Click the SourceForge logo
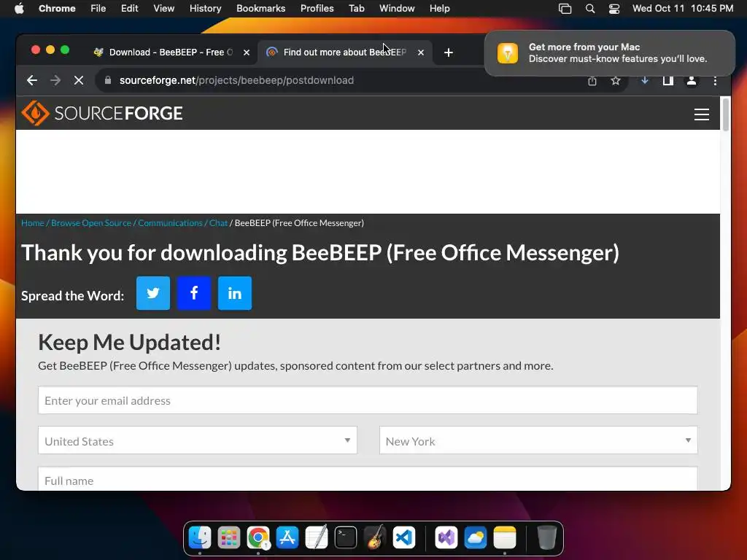Screen dimensions: 747x560 [x=102, y=113]
